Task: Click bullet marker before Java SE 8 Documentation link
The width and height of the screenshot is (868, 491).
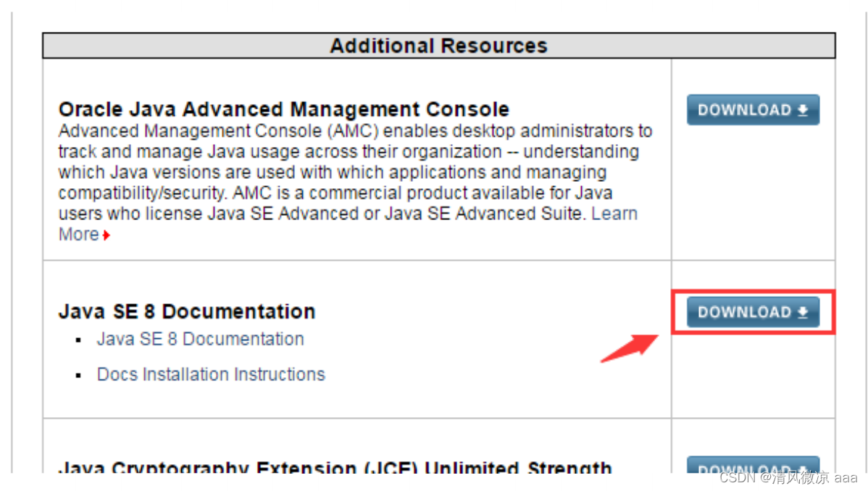Action: click(x=78, y=340)
